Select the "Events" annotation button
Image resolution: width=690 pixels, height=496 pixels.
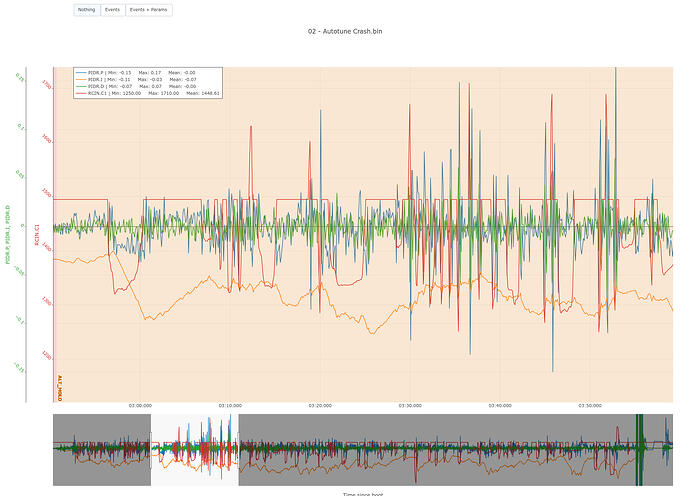point(113,10)
